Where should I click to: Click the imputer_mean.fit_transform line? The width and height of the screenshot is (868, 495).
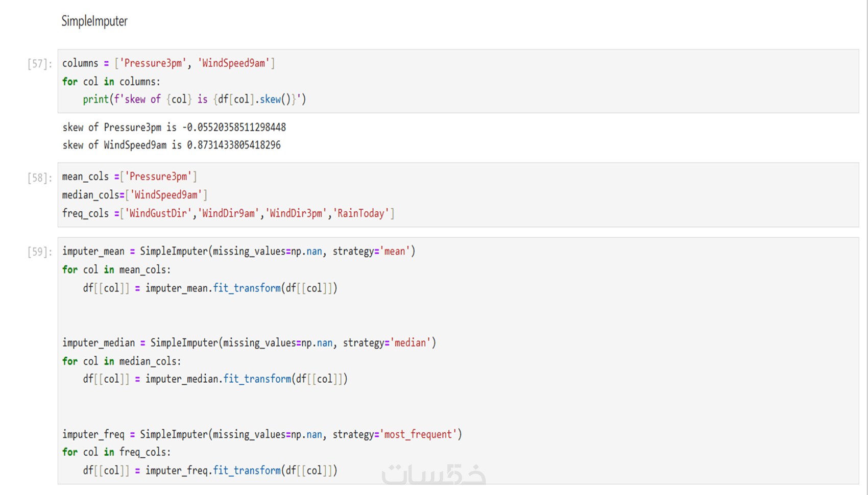coord(210,288)
